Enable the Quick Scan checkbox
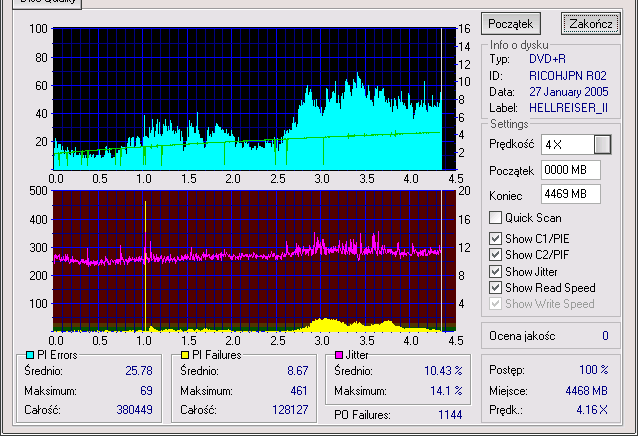Image resolution: width=638 pixels, height=436 pixels. pos(495,218)
